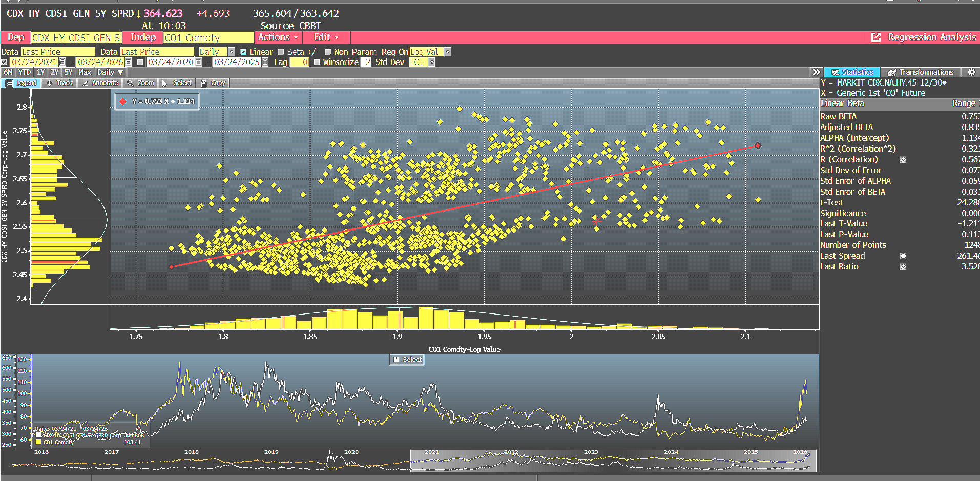Enable the Non-Param checkbox
This screenshot has height=481, width=980.
(328, 52)
